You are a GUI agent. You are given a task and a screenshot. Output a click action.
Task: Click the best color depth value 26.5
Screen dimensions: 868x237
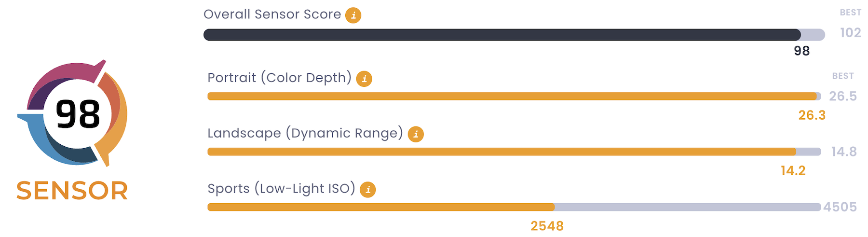click(x=843, y=97)
